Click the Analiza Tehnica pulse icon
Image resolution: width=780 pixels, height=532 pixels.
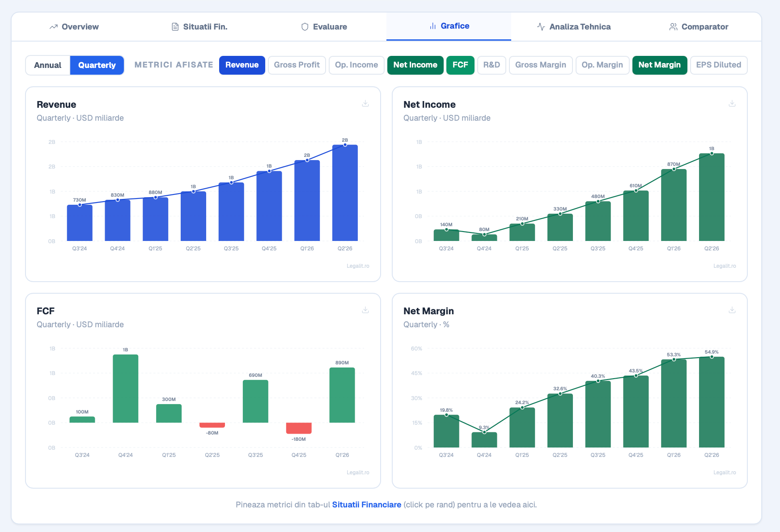point(541,27)
